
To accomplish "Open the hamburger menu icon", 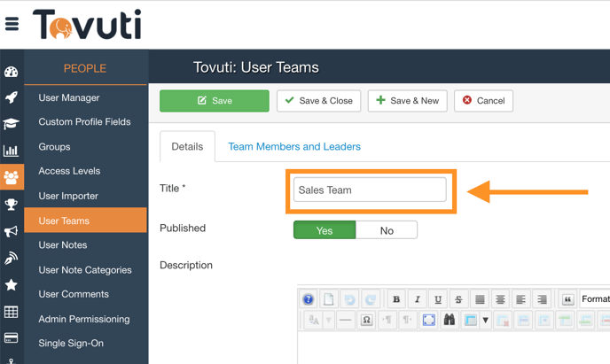I will point(12,24).
